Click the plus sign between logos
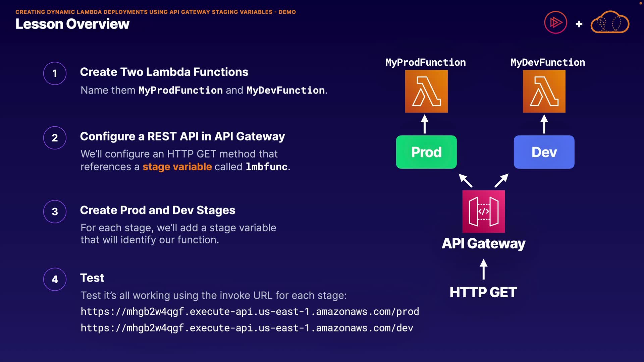The width and height of the screenshot is (644, 362). 579,24
